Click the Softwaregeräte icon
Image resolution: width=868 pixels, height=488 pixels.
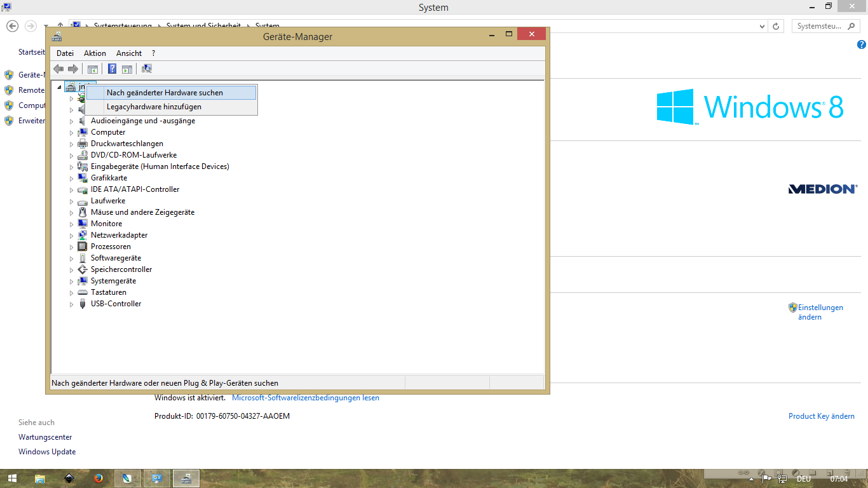coord(83,258)
